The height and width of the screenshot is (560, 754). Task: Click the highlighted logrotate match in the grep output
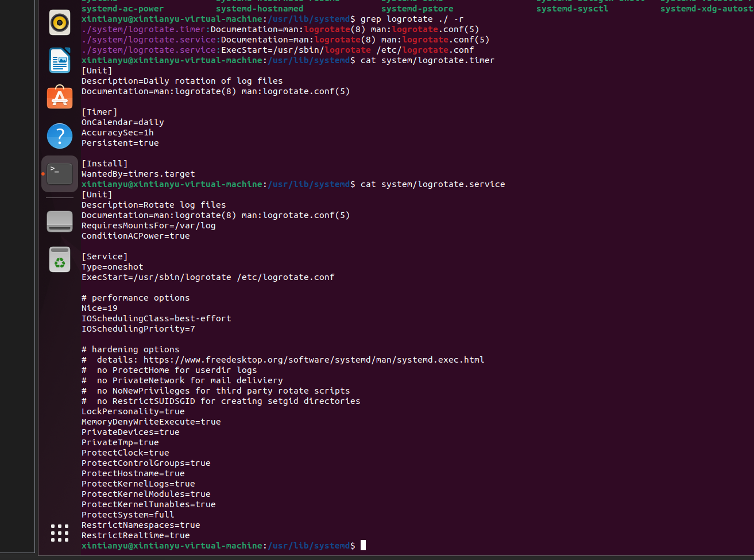[x=327, y=29]
